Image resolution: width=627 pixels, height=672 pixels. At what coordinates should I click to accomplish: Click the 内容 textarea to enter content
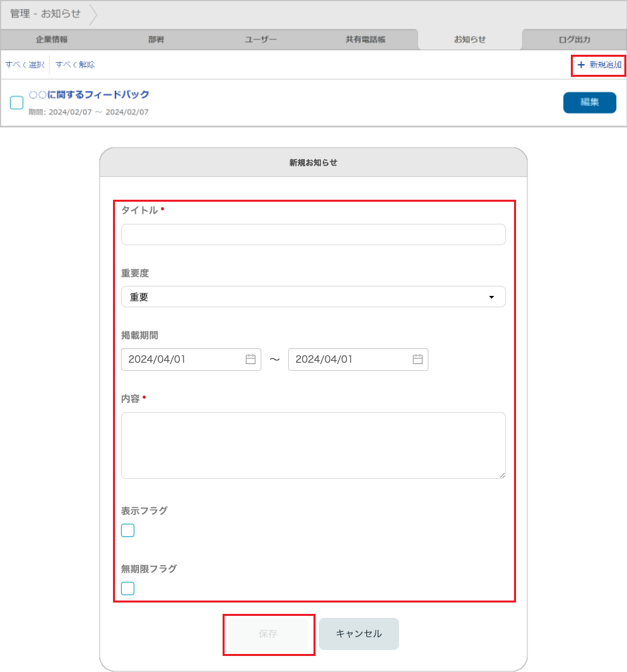point(313,444)
